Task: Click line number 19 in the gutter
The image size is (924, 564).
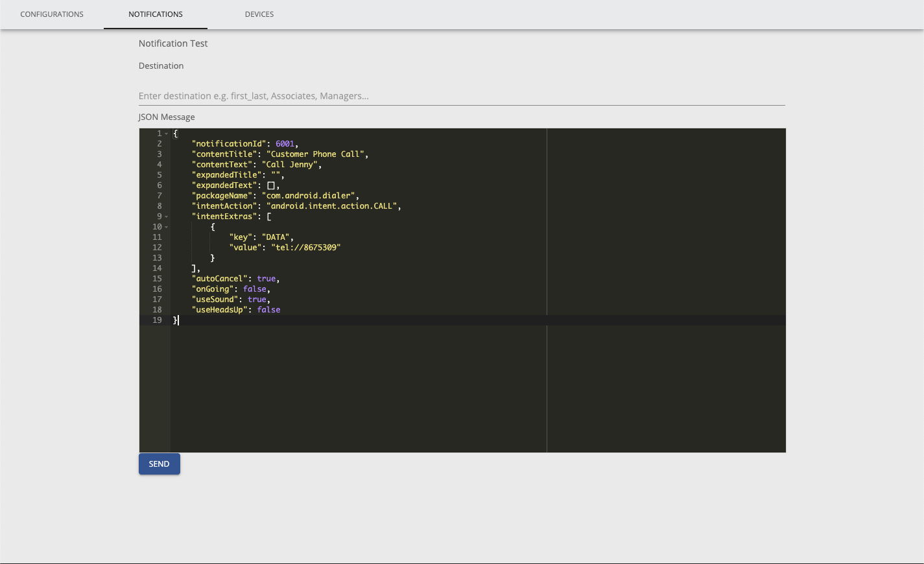Action: point(157,320)
